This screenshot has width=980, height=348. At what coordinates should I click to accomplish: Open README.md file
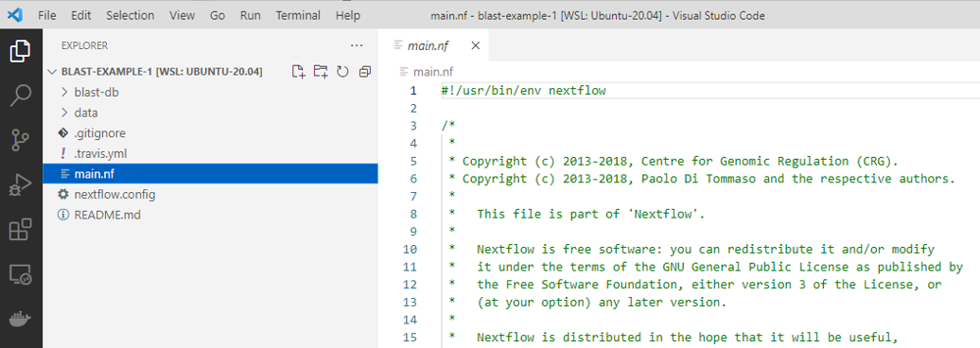tap(210, 215)
